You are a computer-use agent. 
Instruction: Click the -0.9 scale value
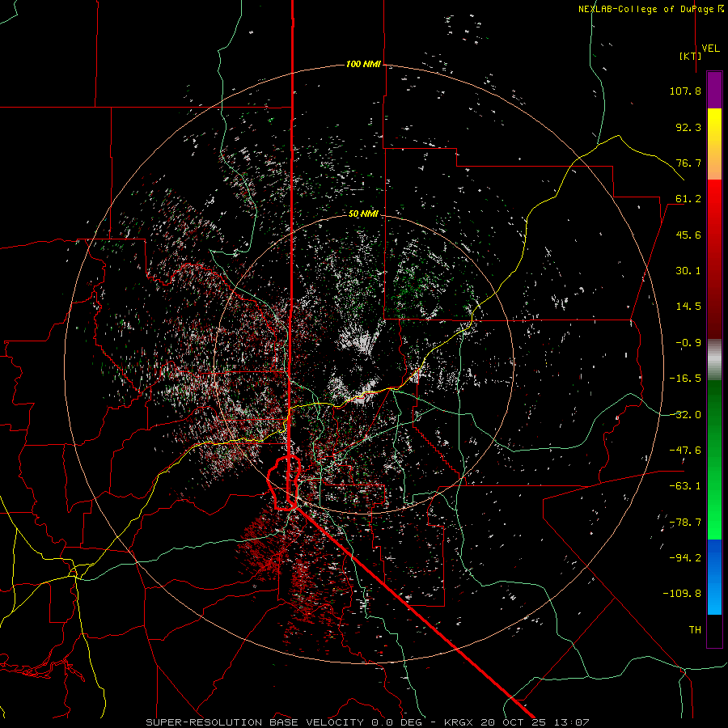tap(688, 343)
